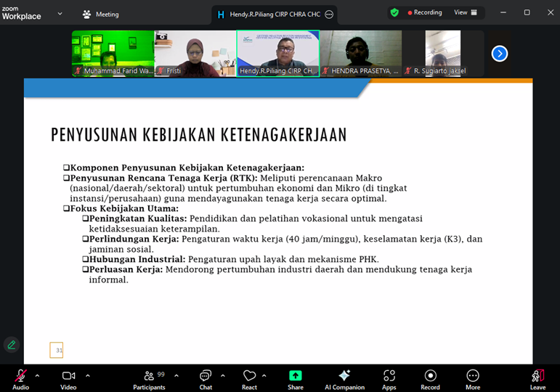Select R. Sugiarto jaksel video thumbnail
Screen dimensions: 560x392
[x=443, y=54]
